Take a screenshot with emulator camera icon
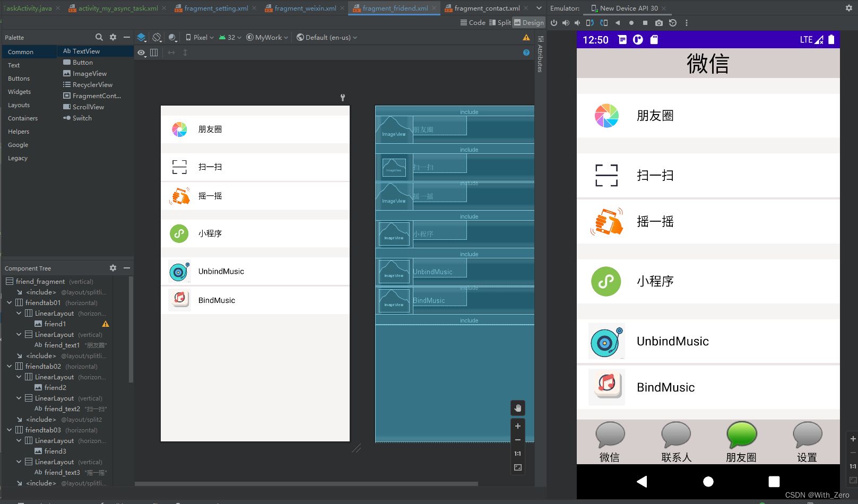The width and height of the screenshot is (858, 504). pyautogui.click(x=659, y=23)
